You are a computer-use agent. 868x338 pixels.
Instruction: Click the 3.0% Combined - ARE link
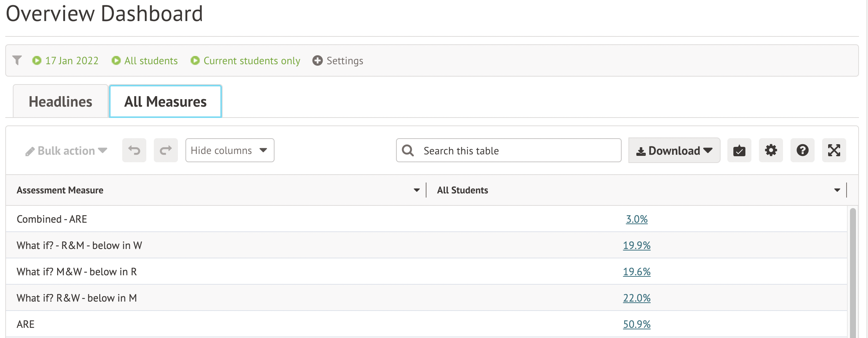[636, 219]
